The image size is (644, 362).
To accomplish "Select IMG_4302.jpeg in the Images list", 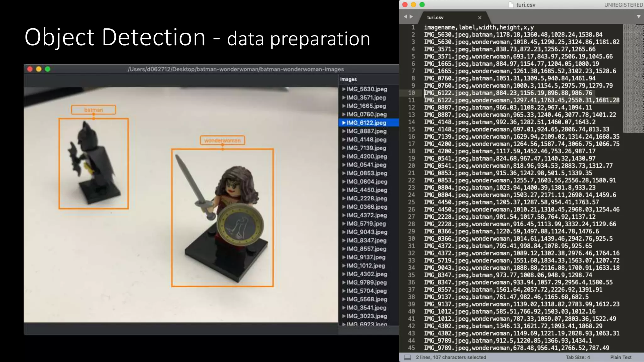I will (x=367, y=274).
